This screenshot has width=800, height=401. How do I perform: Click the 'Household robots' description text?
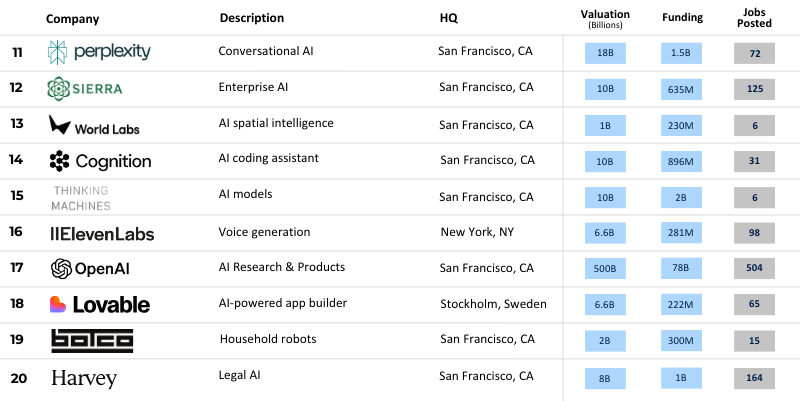pos(265,339)
